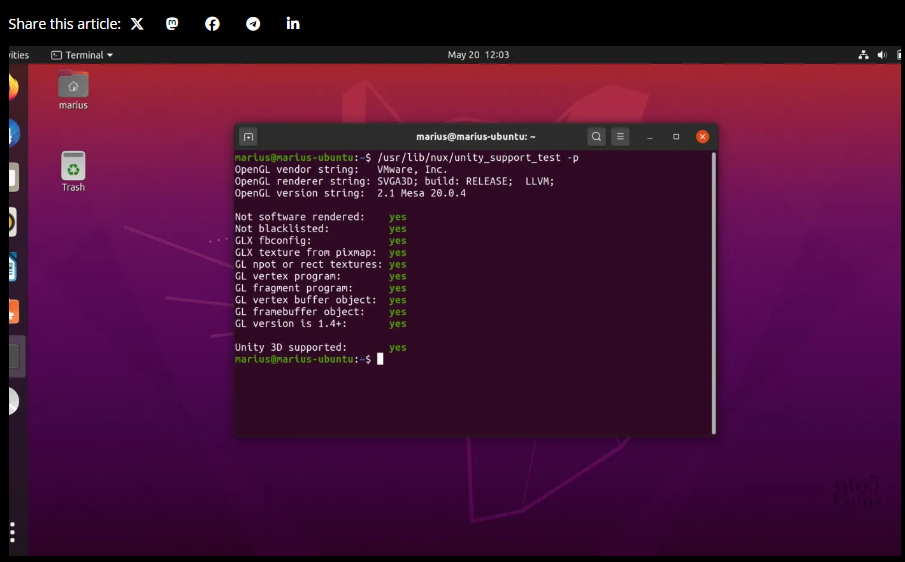905x562 pixels.
Task: Share article on Mastodon
Action: pos(172,24)
